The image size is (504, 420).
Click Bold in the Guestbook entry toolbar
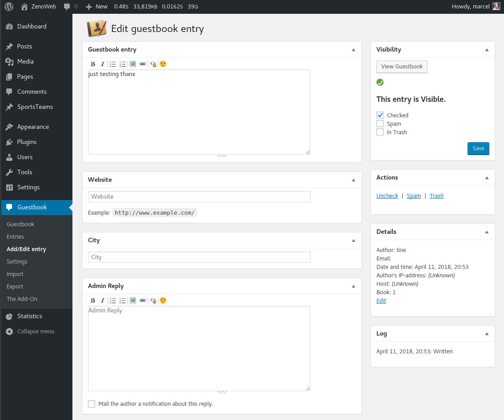[93, 64]
